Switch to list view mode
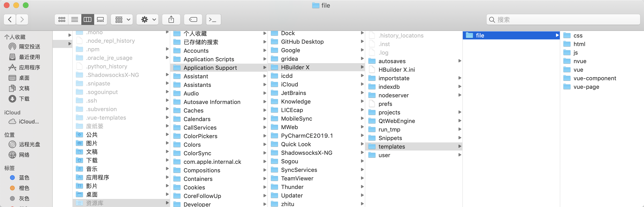Screen dimensions: 644x207 [x=74, y=19]
